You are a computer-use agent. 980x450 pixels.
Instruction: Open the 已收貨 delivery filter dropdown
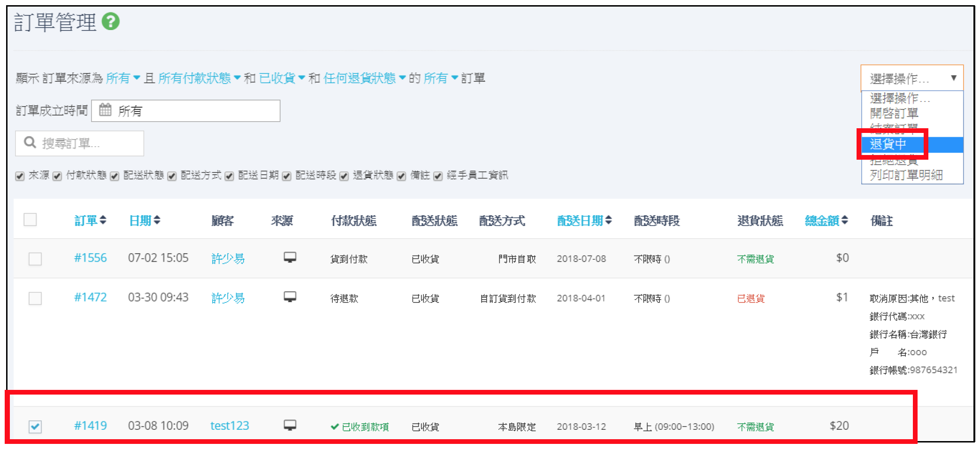tap(282, 78)
